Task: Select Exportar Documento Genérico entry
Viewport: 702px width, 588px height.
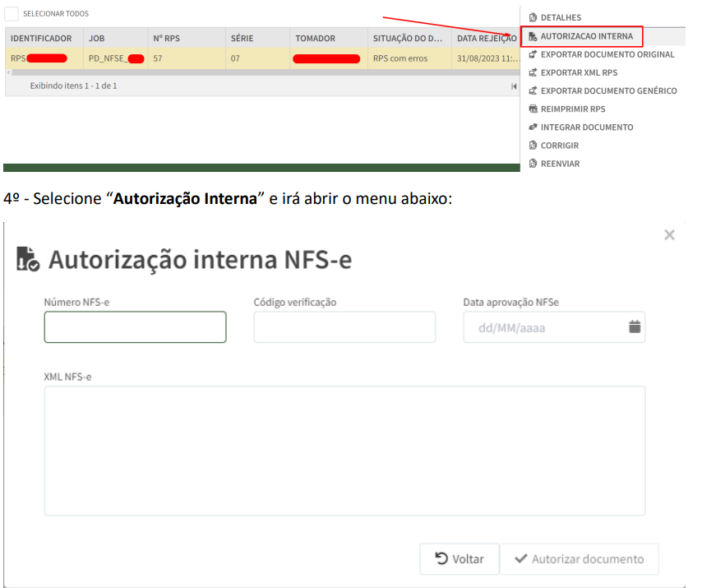Action: click(608, 90)
